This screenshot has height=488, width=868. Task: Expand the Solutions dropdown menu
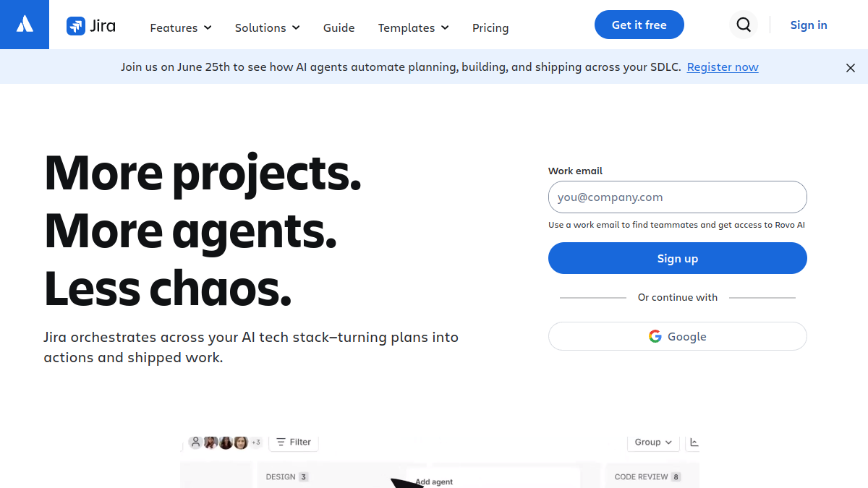267,27
